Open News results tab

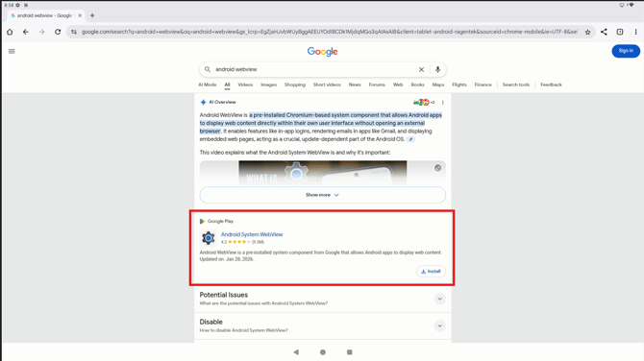point(355,84)
